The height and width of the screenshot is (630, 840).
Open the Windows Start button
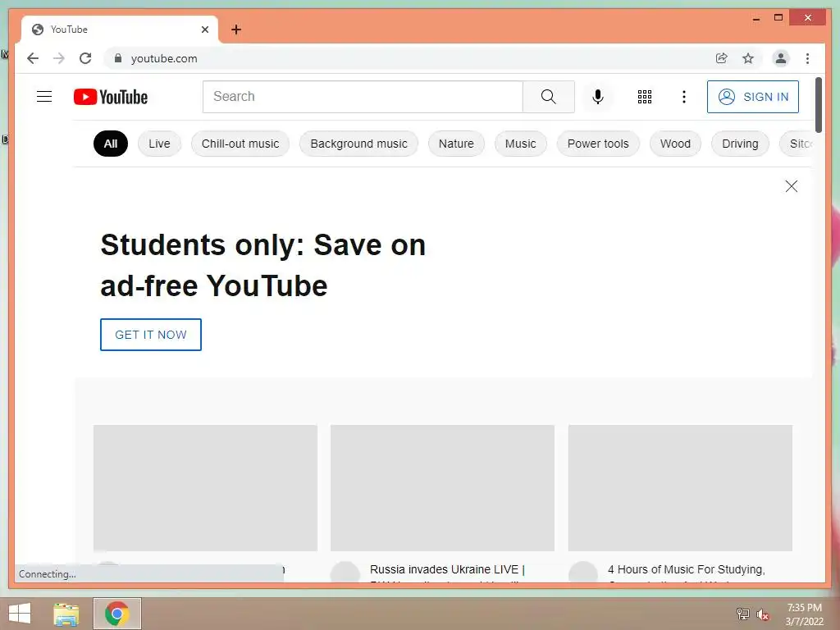(20, 614)
